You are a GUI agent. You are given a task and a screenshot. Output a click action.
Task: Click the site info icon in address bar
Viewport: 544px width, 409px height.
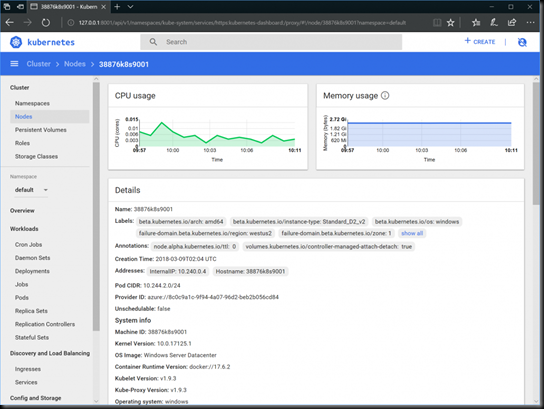click(70, 23)
